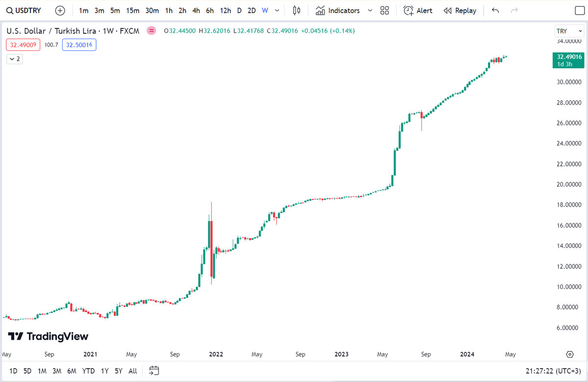Click the blue buy price 32.50016 button
Image resolution: width=588 pixels, height=382 pixels.
[79, 45]
